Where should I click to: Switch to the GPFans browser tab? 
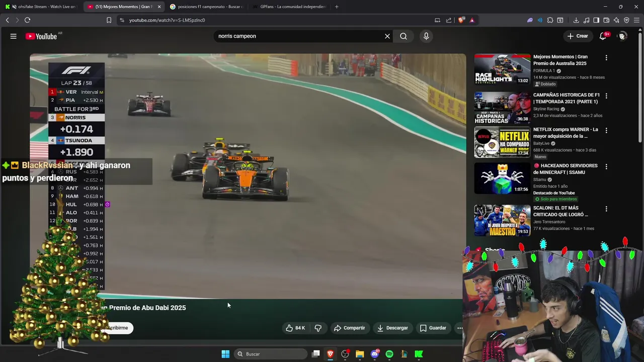(289, 7)
